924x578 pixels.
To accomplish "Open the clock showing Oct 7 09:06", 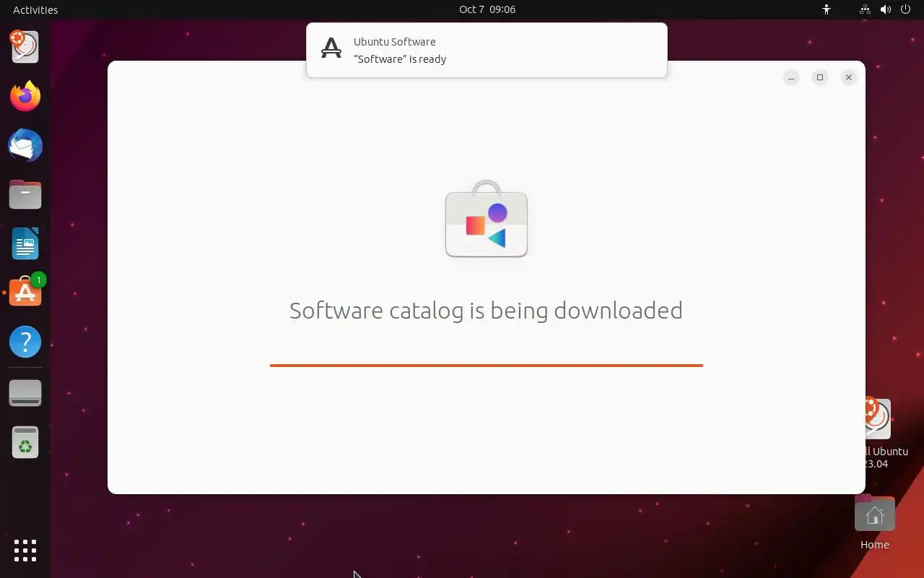I will (x=487, y=9).
